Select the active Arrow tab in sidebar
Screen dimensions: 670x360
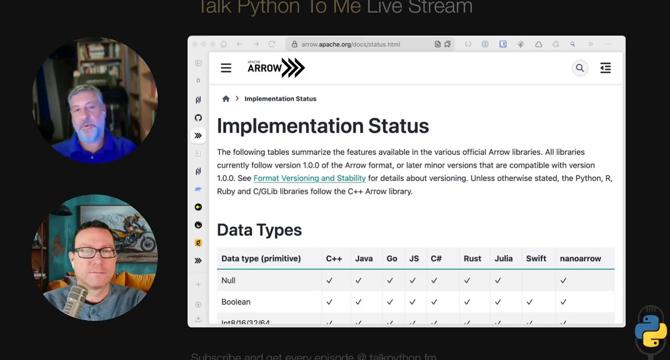pyautogui.click(x=198, y=136)
